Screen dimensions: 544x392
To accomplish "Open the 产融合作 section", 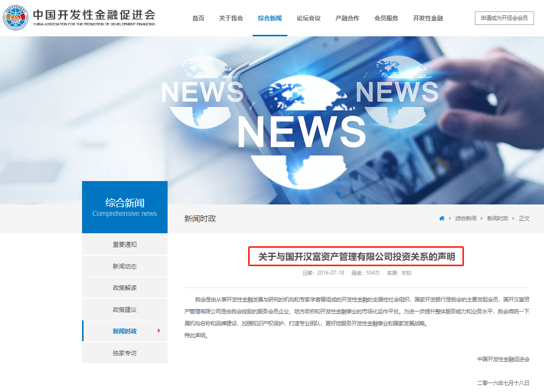I will click(347, 17).
